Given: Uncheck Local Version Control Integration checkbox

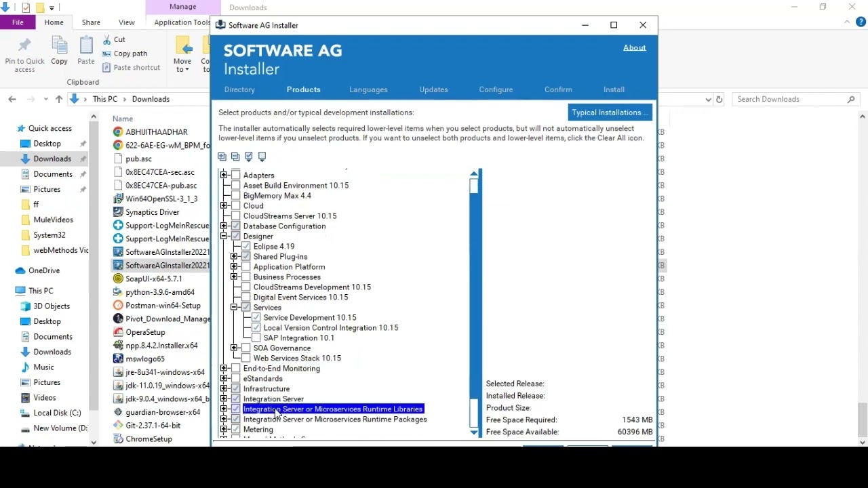Looking at the screenshot, I should pos(256,328).
